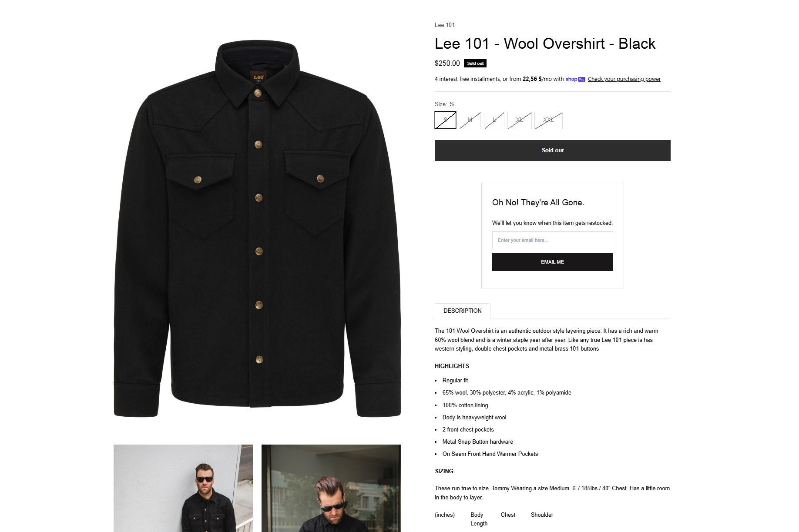The image size is (799, 532).
Task: Click the Sold out badge near price
Action: [x=475, y=64]
